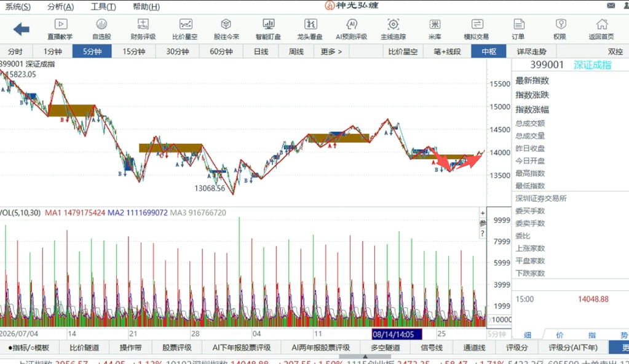This screenshot has height=364, width=629.
Task: Click the 399001 code in right panel
Action: tap(547, 65)
